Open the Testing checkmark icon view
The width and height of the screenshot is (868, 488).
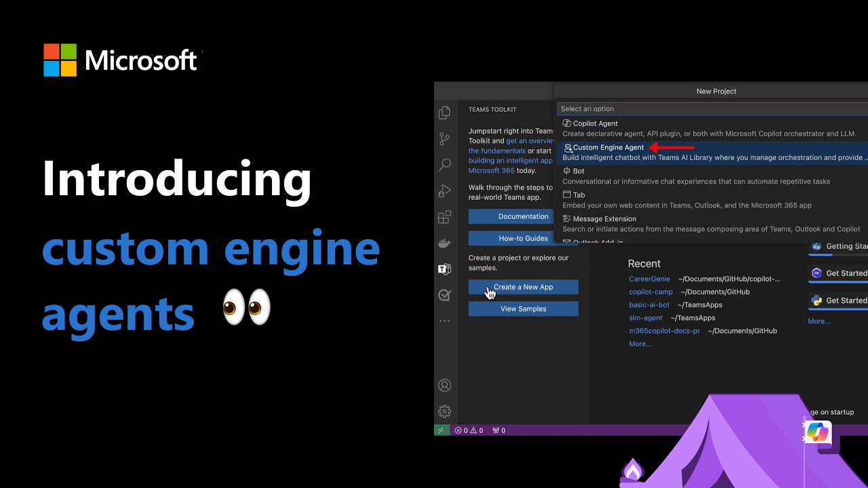coord(444,295)
